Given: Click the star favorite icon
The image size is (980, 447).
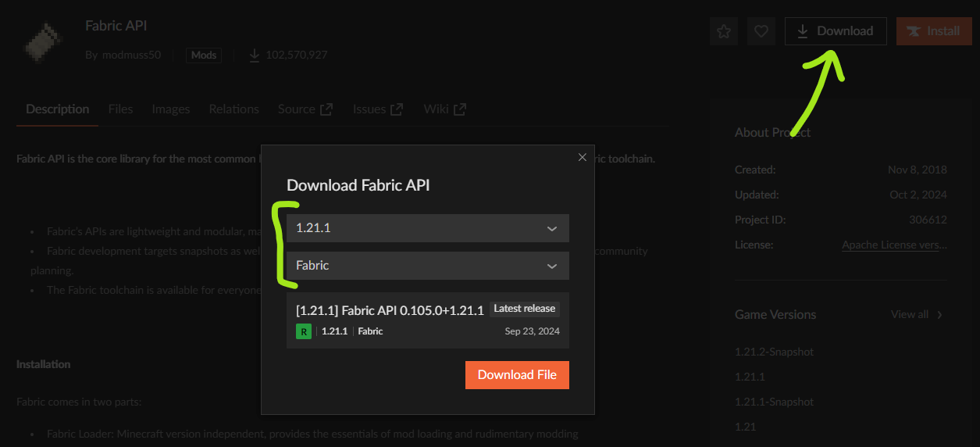Looking at the screenshot, I should pos(724,31).
